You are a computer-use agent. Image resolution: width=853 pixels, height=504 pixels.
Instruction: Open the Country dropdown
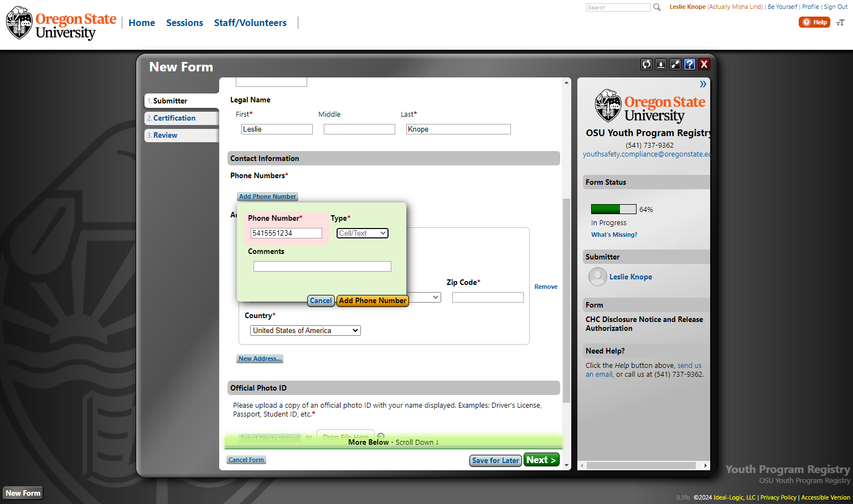(x=306, y=330)
